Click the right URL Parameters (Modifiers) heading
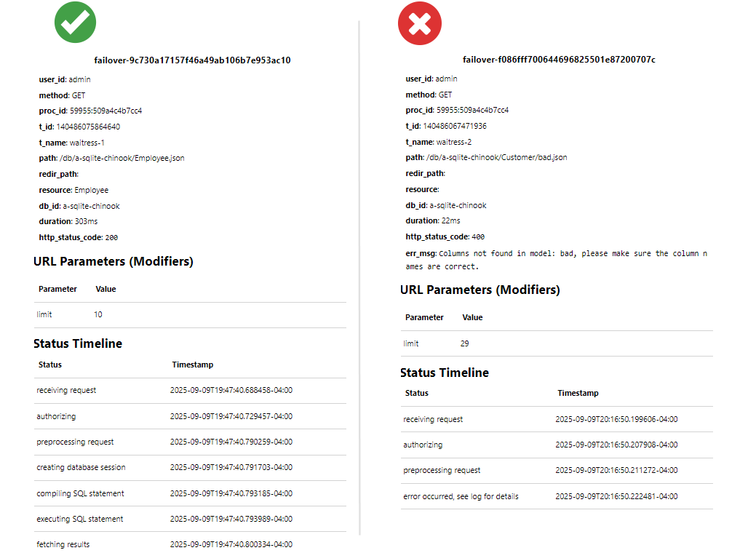Image resolution: width=756 pixels, height=553 pixels. pos(480,290)
